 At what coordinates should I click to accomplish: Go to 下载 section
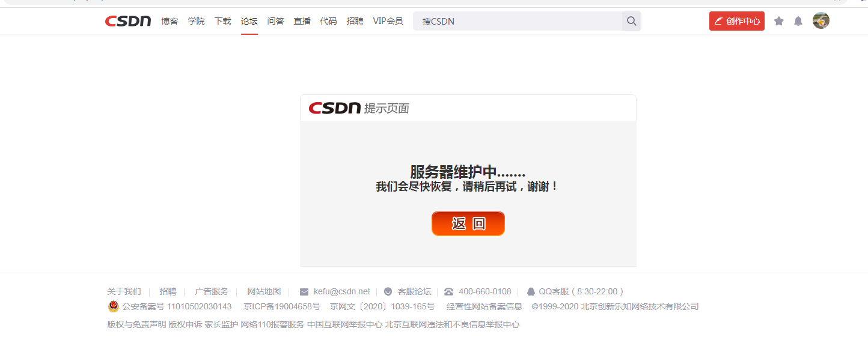click(222, 21)
